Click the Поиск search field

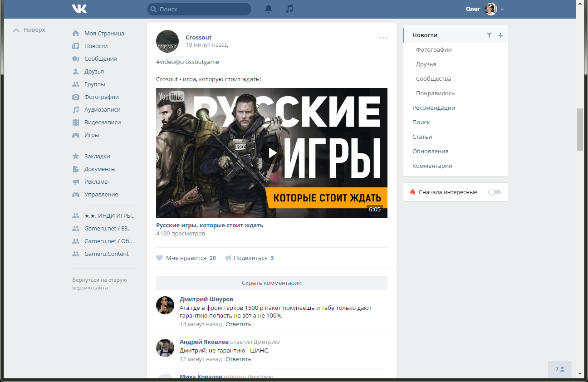(x=199, y=9)
